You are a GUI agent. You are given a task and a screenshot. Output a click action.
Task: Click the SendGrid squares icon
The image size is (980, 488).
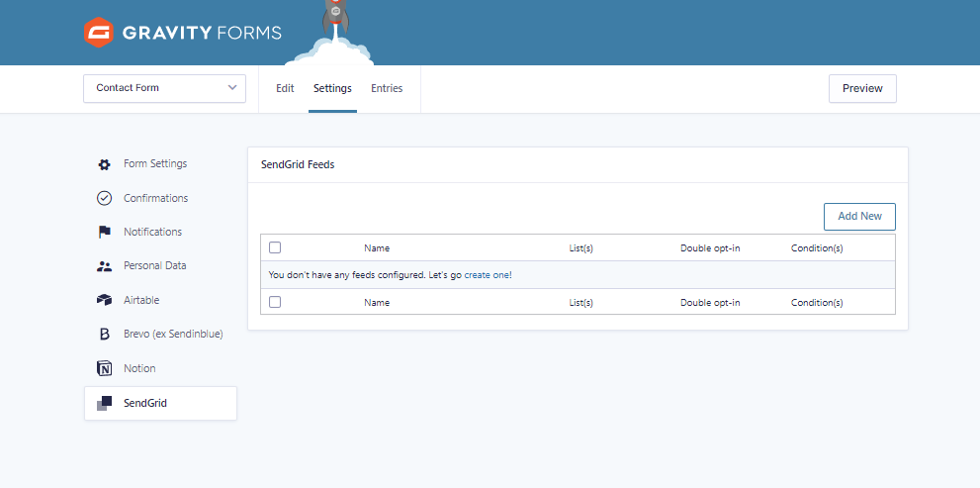[x=105, y=403]
